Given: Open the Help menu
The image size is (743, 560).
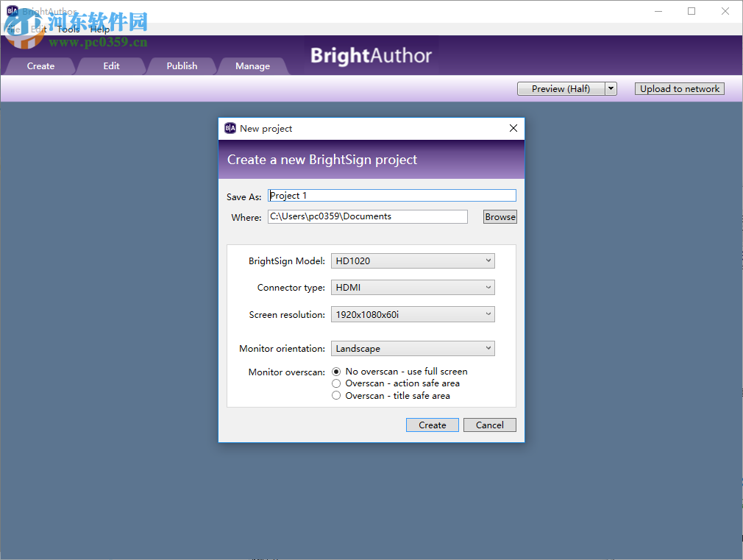Looking at the screenshot, I should tap(99, 29).
